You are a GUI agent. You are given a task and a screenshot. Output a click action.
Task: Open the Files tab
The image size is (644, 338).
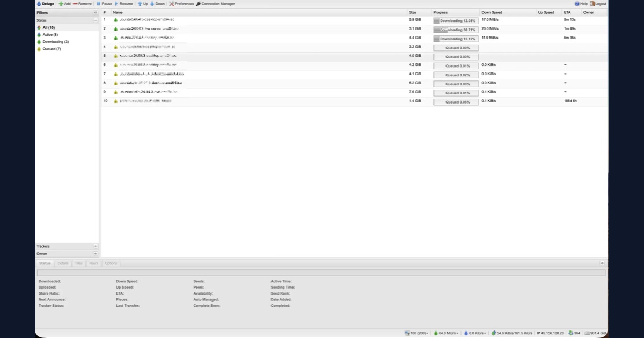[x=79, y=263]
